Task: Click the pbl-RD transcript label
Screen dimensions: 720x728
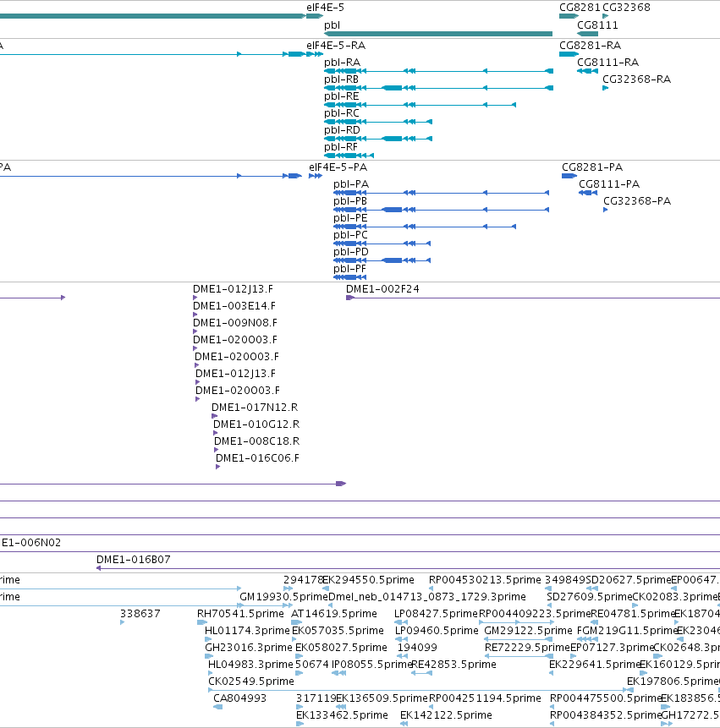Action: click(x=342, y=130)
